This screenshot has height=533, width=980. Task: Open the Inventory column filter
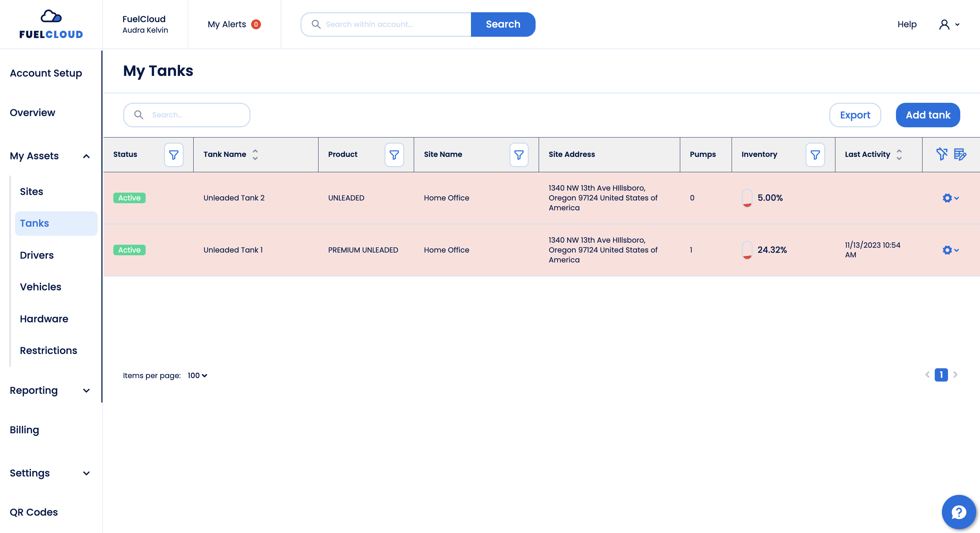click(x=815, y=155)
